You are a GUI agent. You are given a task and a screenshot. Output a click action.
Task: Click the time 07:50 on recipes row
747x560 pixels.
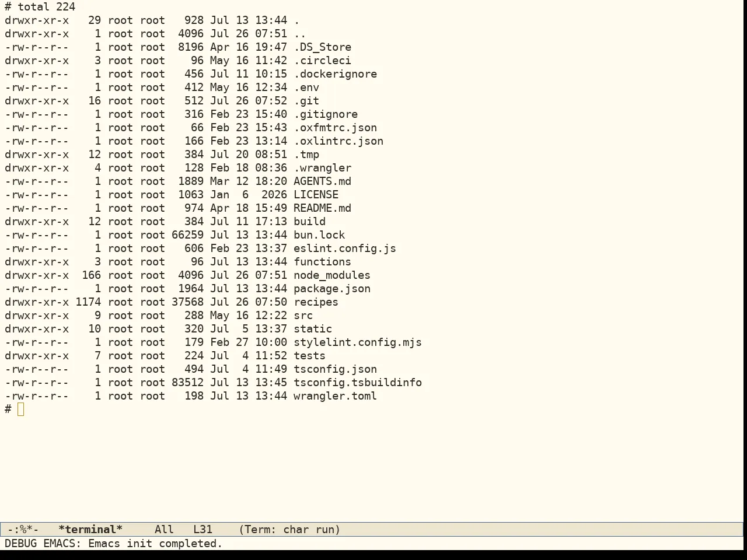click(271, 302)
